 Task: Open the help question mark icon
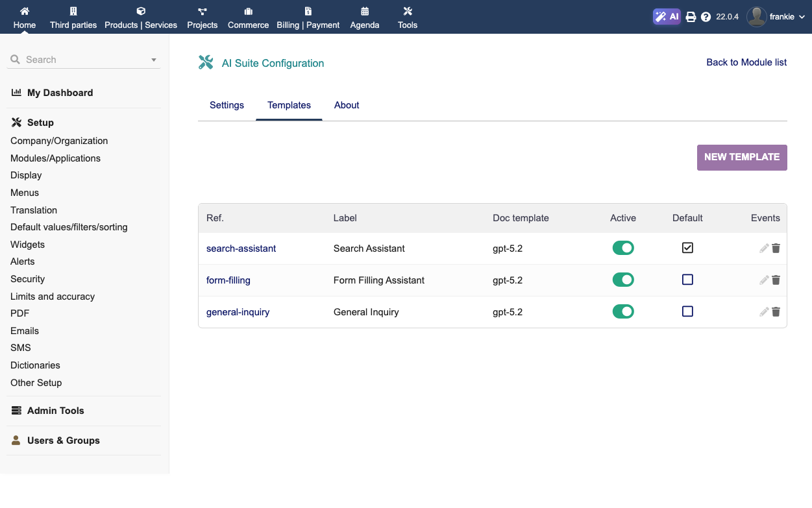pos(706,17)
